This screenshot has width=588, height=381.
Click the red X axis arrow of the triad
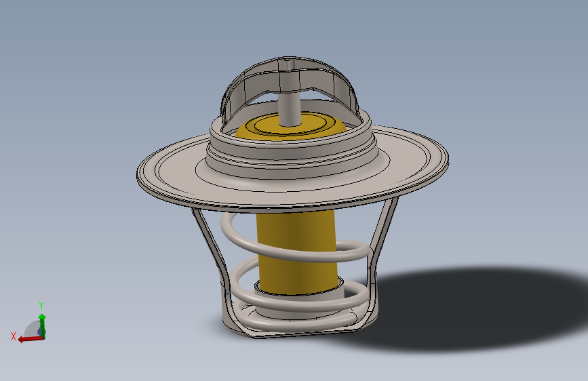click(x=31, y=339)
